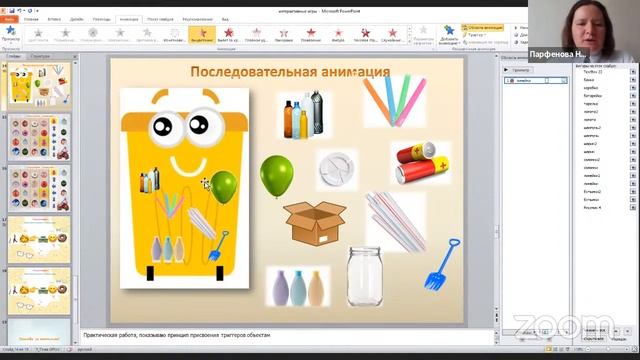Click the large shampoo bottles image at slide bottom
Image resolution: width=640 pixels, height=360 pixels.
pyautogui.click(x=298, y=287)
